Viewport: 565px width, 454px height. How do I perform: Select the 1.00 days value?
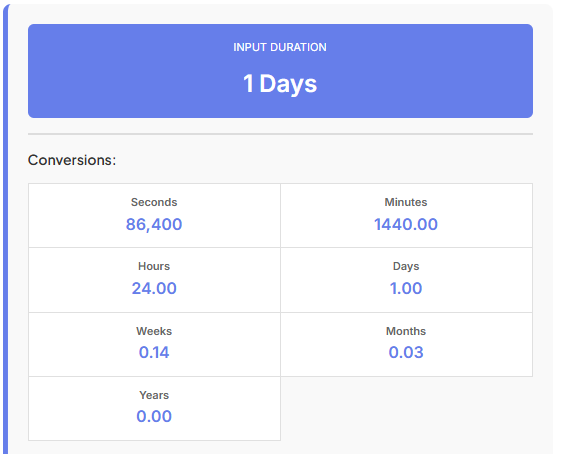coord(406,288)
